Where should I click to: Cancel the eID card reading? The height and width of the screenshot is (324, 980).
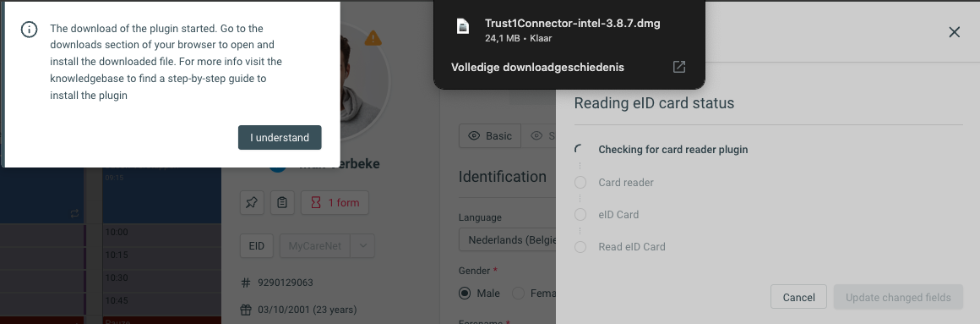click(x=798, y=297)
